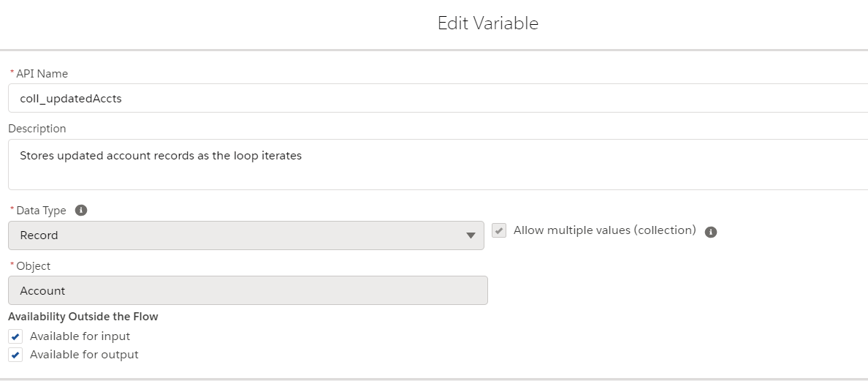
Task: Click inside the Description text area
Action: point(438,165)
